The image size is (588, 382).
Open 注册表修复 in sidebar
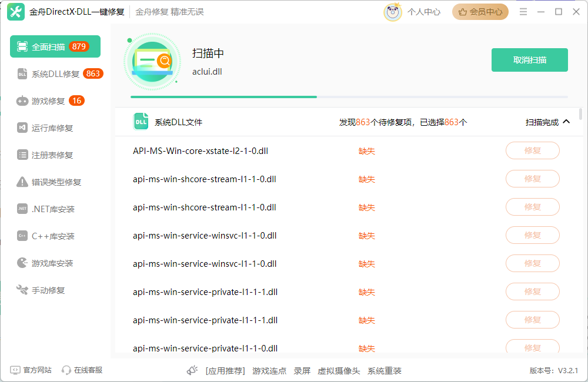[x=52, y=155]
